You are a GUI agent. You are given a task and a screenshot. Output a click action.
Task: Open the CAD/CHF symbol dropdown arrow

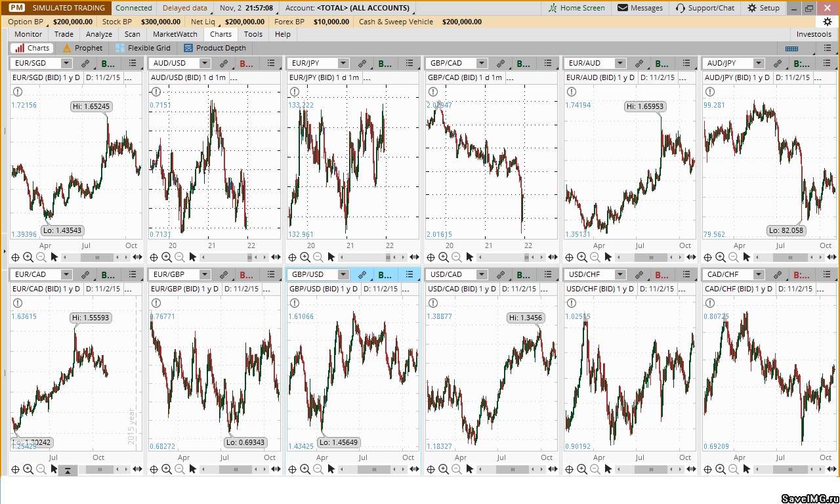[759, 275]
